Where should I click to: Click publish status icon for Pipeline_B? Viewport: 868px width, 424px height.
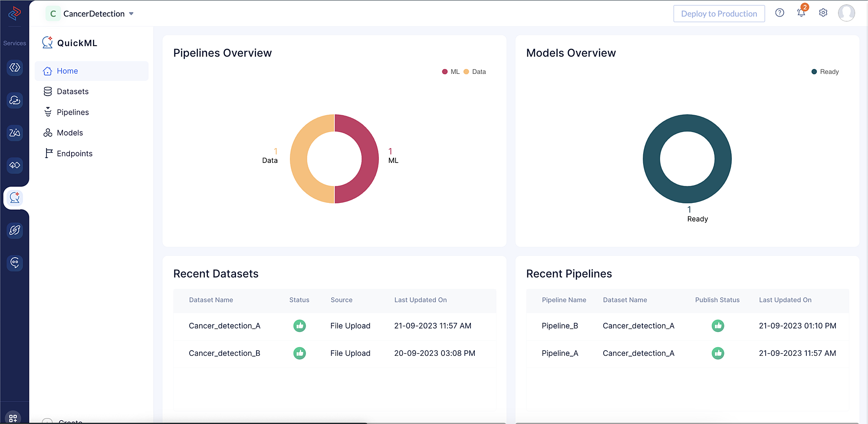pyautogui.click(x=718, y=326)
